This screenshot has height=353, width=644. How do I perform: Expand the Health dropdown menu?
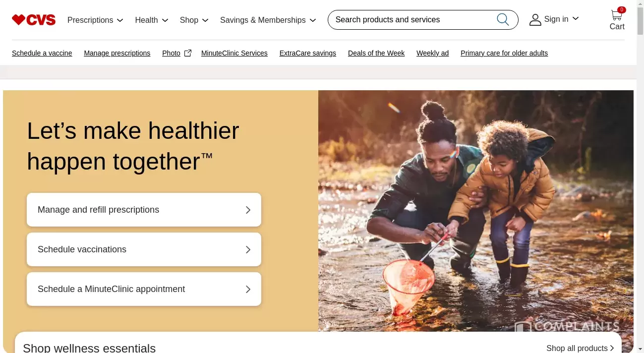[152, 20]
